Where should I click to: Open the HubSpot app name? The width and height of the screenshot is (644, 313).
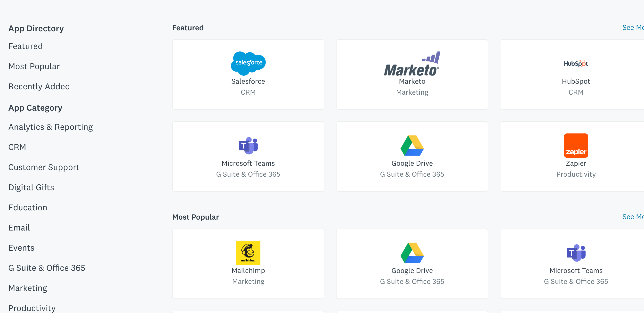click(x=576, y=81)
